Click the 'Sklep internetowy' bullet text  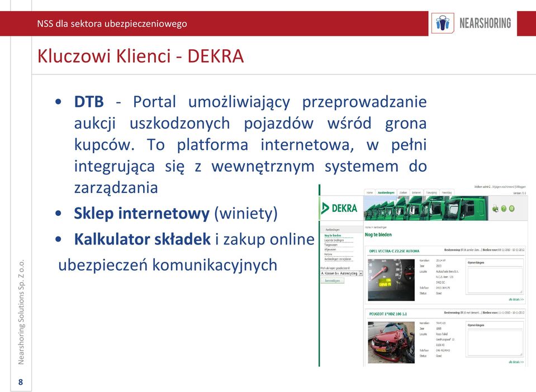click(x=141, y=213)
